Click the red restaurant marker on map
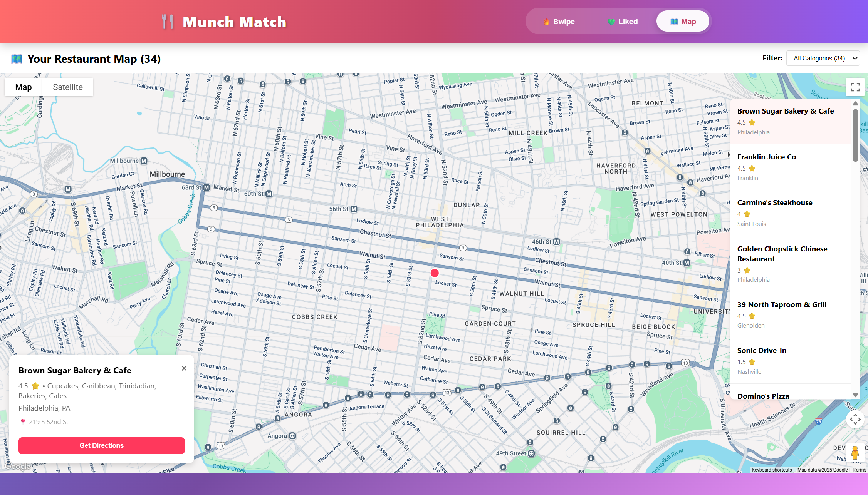 (x=434, y=273)
